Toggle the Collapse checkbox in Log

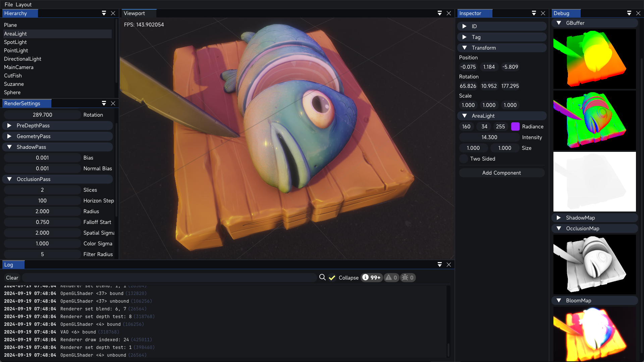pos(332,278)
